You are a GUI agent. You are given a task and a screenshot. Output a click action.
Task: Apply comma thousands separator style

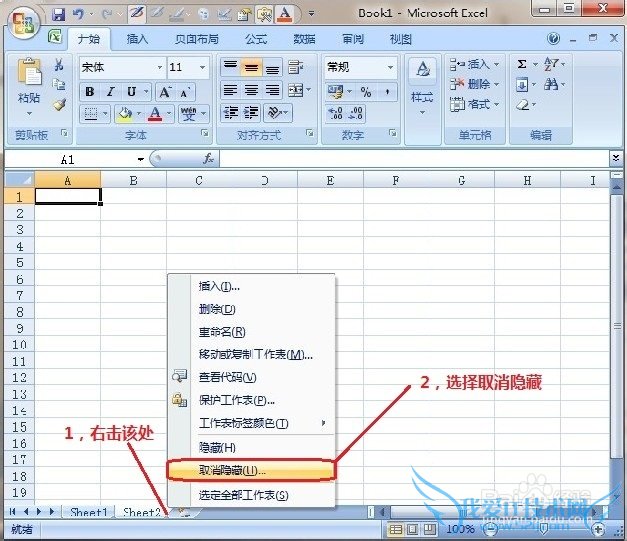[x=386, y=92]
